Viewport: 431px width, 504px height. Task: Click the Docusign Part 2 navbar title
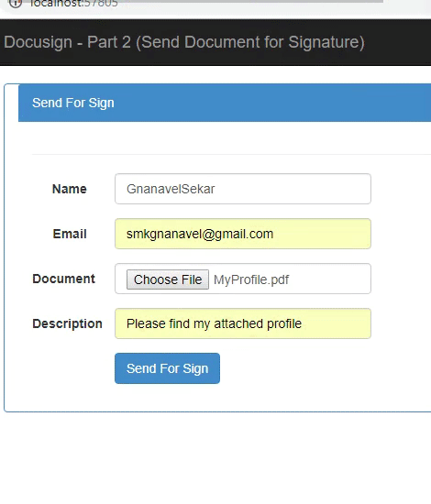[x=184, y=42]
